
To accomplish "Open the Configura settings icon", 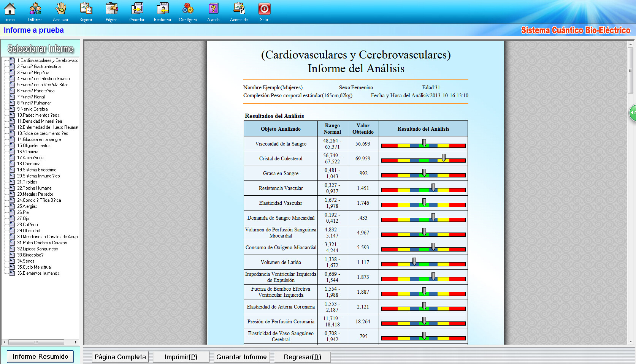I will (x=188, y=9).
